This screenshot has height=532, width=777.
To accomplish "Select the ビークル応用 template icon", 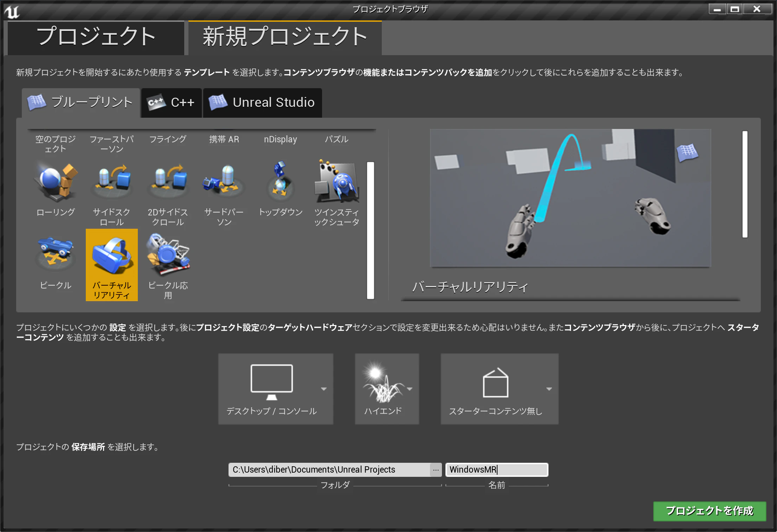I will [x=168, y=255].
